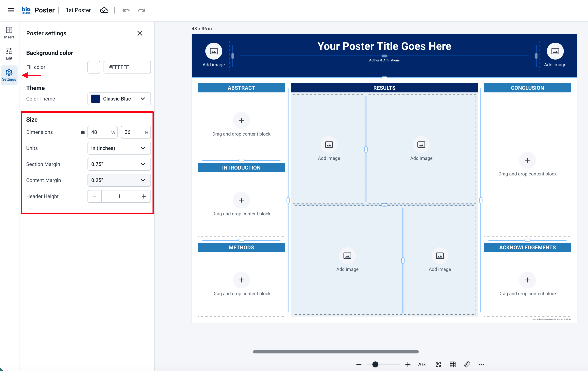Open the Settings panel
The height and width of the screenshot is (372, 588).
pos(9,75)
